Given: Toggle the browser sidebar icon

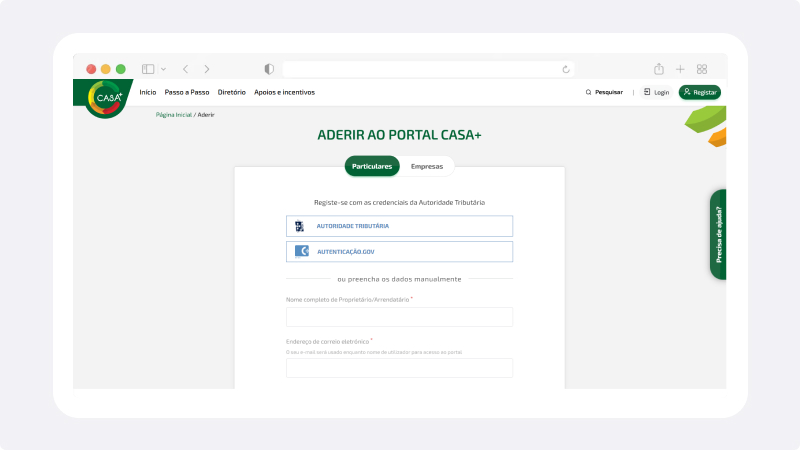Looking at the screenshot, I should (148, 69).
